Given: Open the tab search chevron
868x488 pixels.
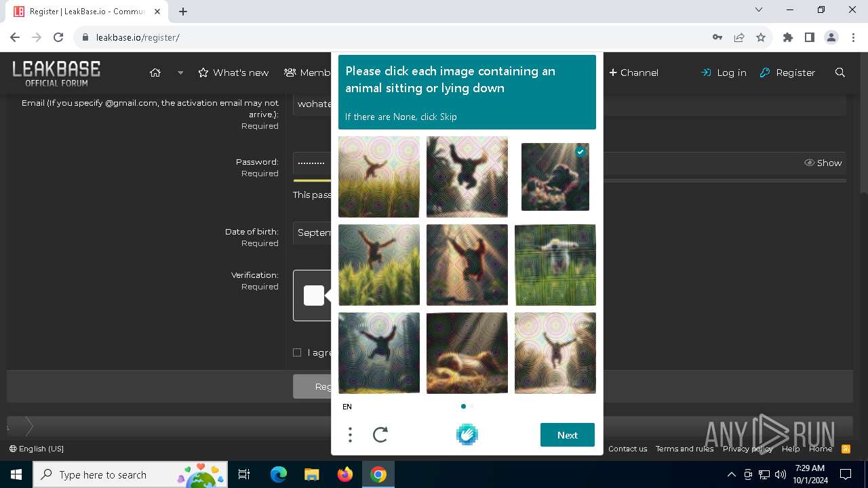Looking at the screenshot, I should click(759, 9).
